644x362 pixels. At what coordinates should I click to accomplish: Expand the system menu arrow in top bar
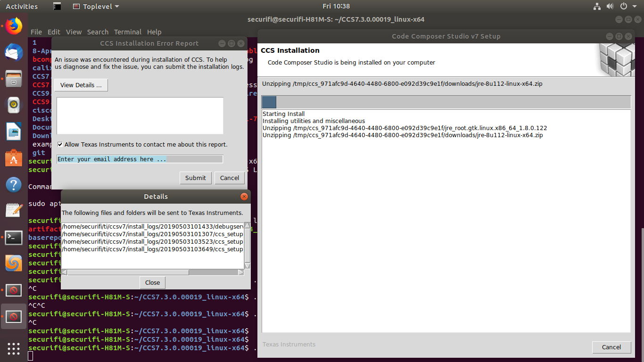pyautogui.click(x=635, y=7)
